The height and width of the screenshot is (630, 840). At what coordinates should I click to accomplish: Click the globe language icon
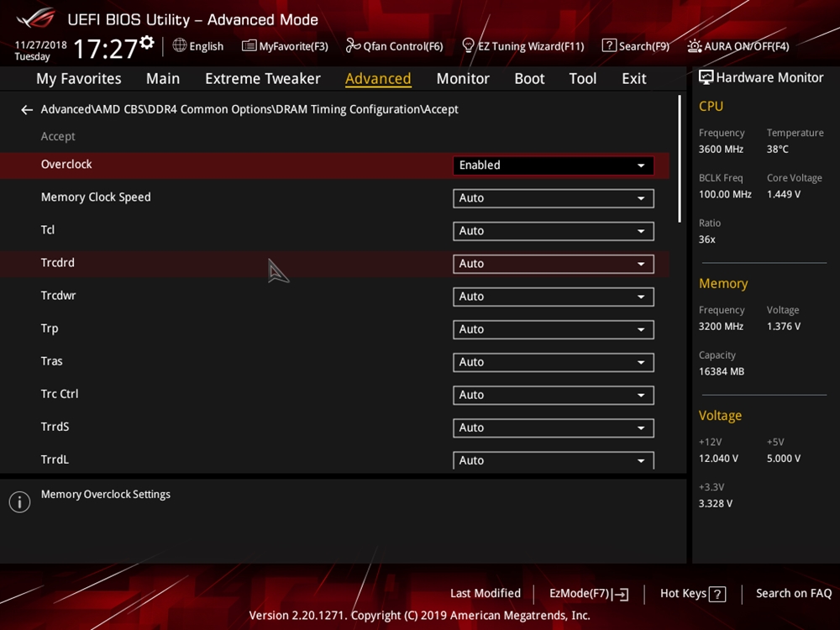click(180, 45)
